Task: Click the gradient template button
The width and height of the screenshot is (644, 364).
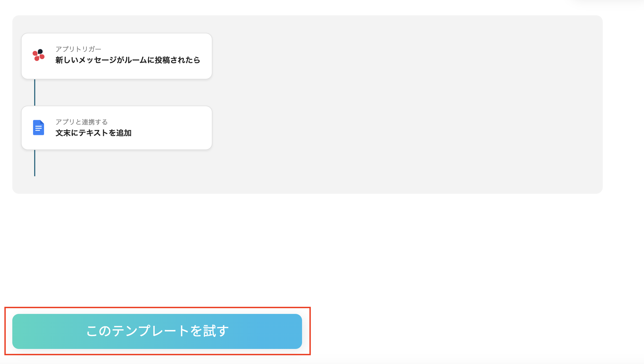Action: coord(157,331)
